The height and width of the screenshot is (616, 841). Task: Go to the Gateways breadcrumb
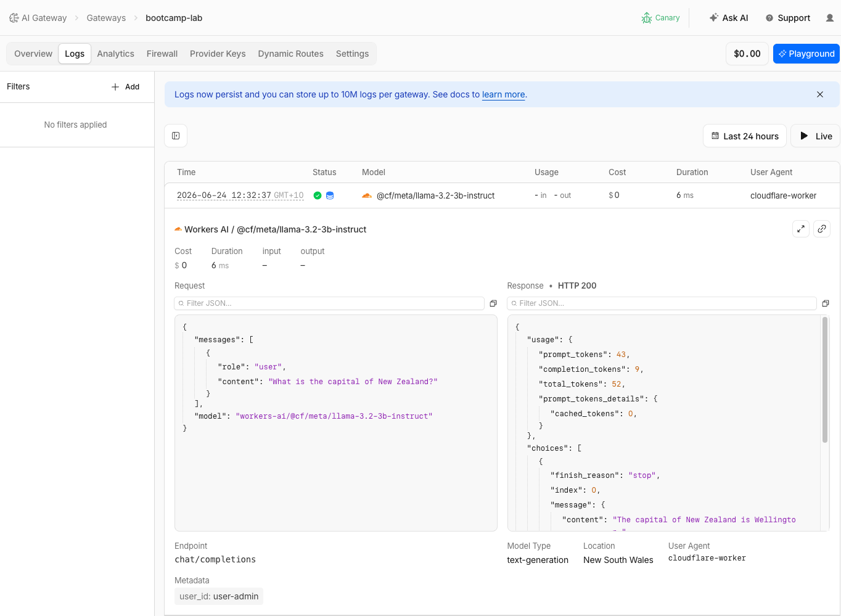click(106, 18)
